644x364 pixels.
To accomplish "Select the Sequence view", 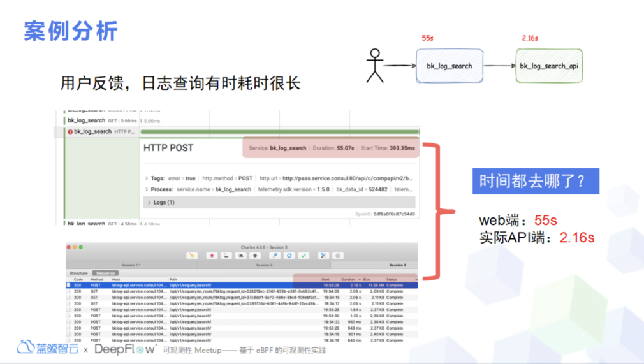I will click(106, 273).
